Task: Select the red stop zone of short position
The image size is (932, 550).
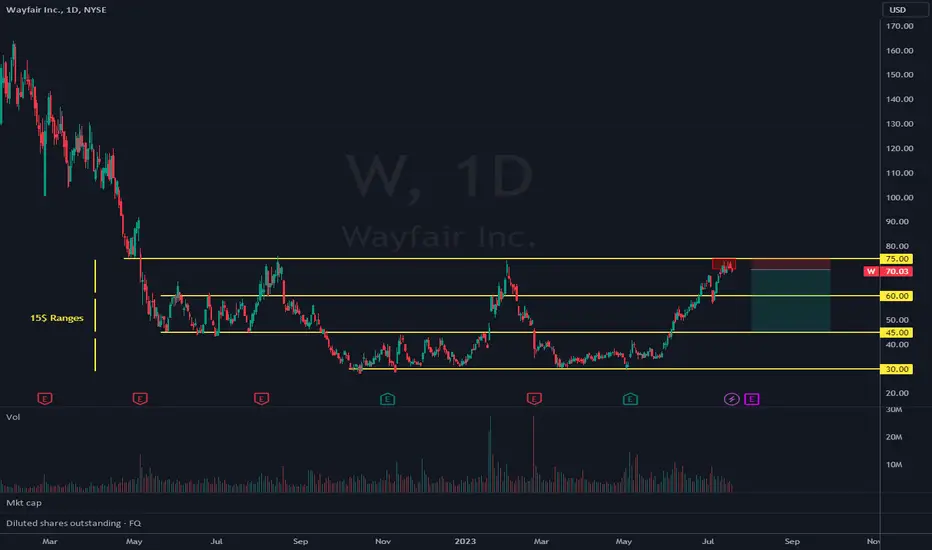Action: 791,264
